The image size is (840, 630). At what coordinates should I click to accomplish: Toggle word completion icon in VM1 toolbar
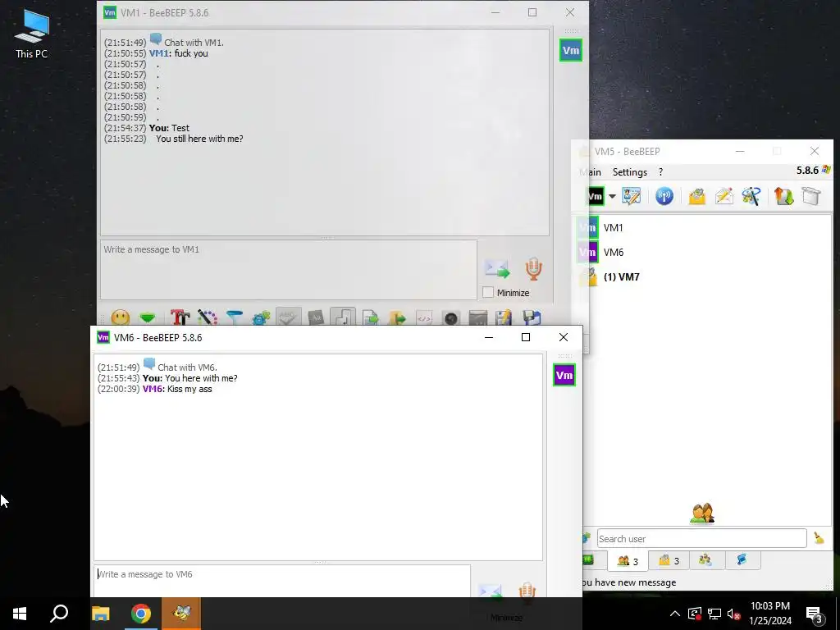(x=316, y=317)
